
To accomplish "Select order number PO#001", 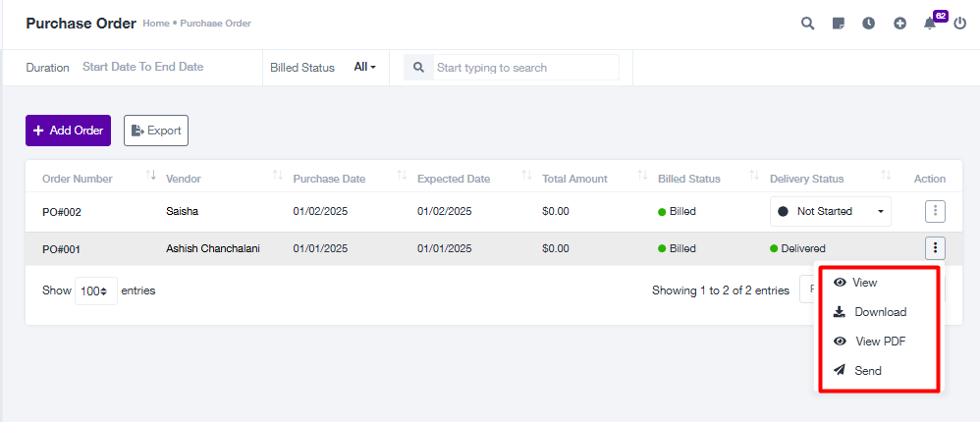I will [61, 249].
